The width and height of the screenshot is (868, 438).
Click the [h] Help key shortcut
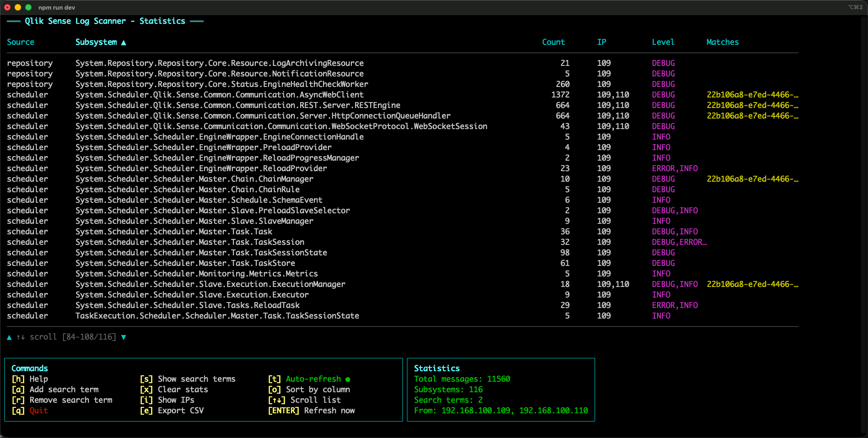click(x=18, y=379)
